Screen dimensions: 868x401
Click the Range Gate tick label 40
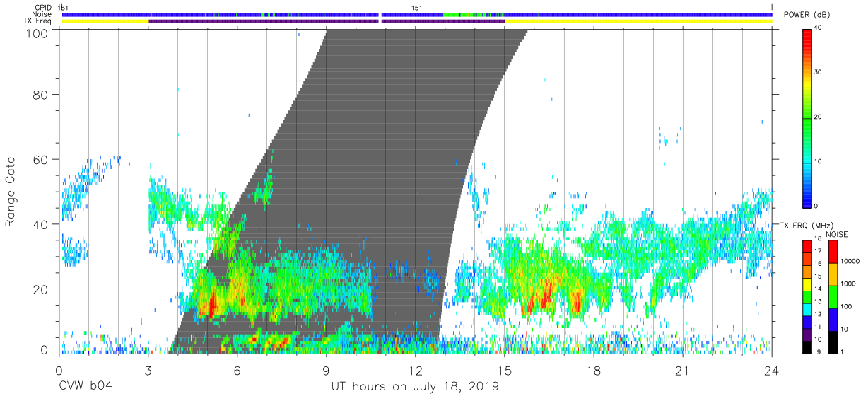point(41,224)
